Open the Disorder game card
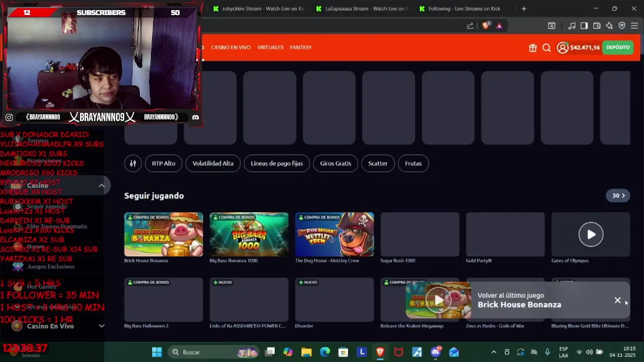This screenshot has height=362, width=644. [335, 300]
